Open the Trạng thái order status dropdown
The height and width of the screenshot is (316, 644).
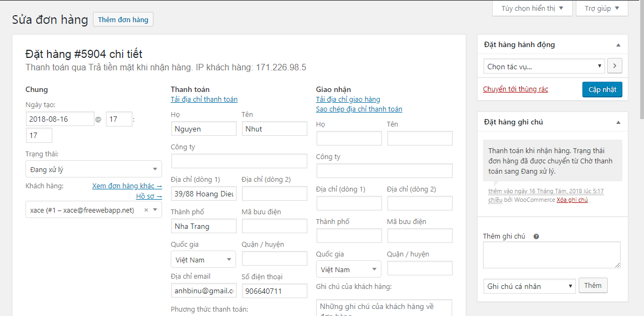pyautogui.click(x=93, y=169)
